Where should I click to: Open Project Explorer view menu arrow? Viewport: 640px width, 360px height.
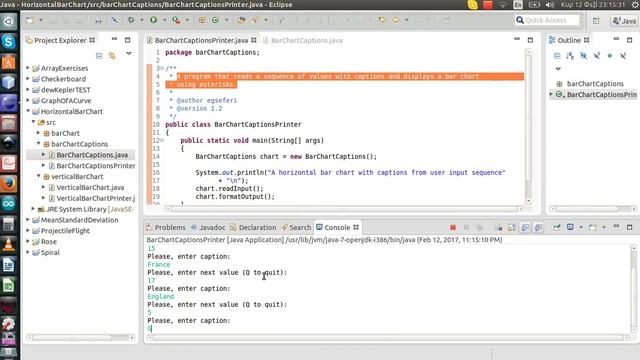click(129, 53)
